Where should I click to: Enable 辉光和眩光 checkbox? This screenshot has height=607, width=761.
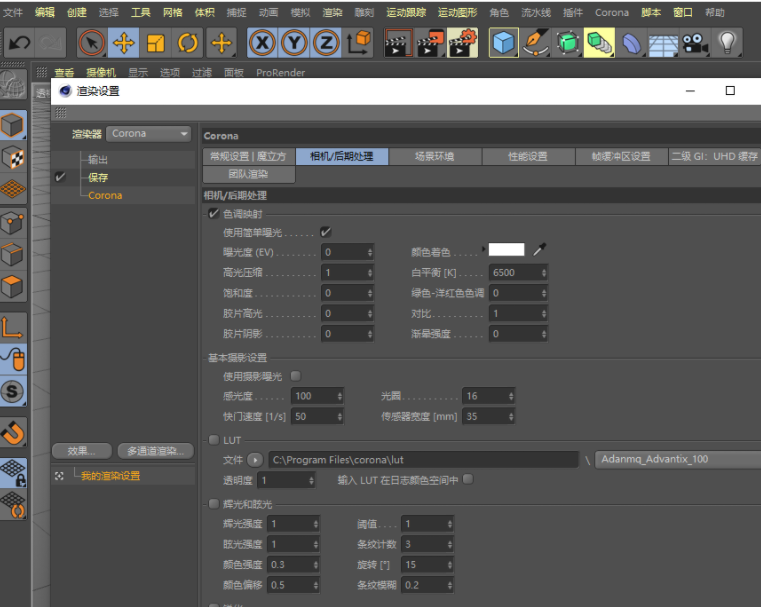214,504
